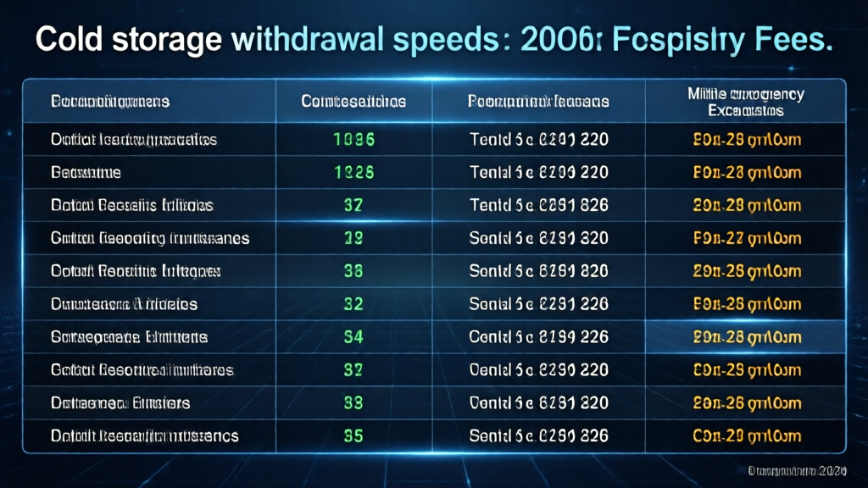Click the 'Cold storage withdrawal speeds' title
Viewport: 868px width, 488px height.
(432, 41)
